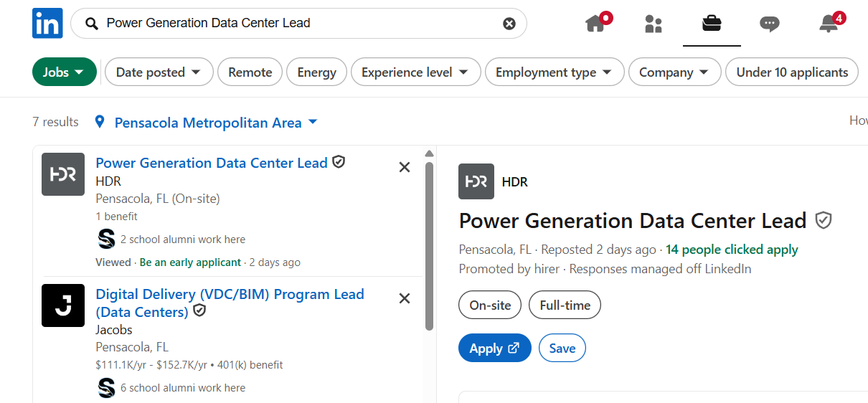The height and width of the screenshot is (403, 868).
Task: Open the HDR logo in job details
Action: pos(476,181)
